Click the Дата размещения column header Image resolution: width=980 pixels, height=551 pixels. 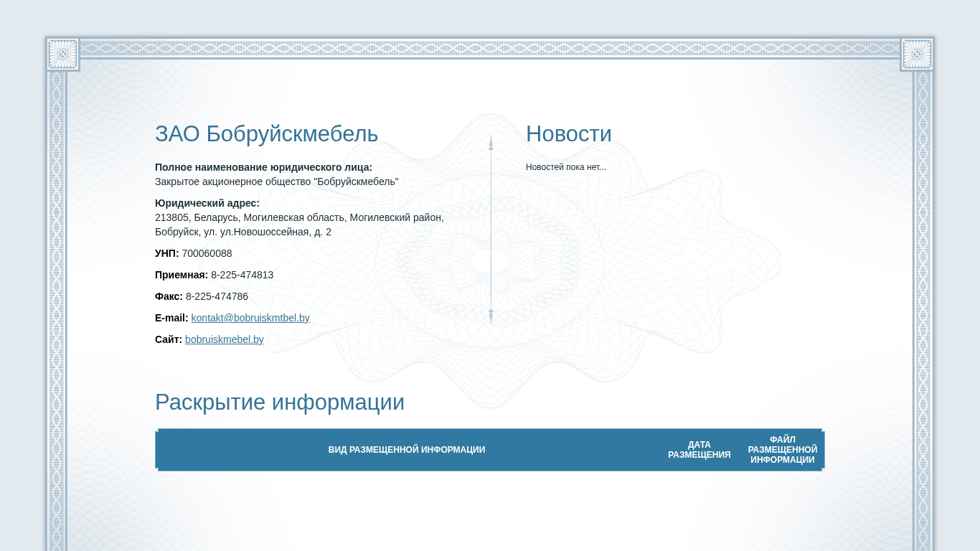(x=699, y=450)
